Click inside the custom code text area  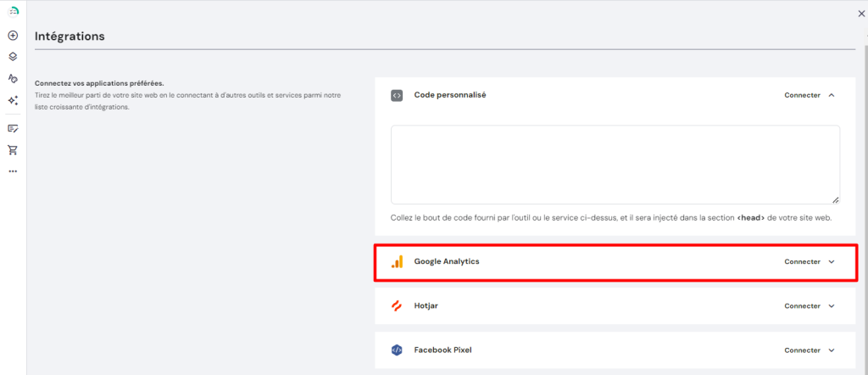pyautogui.click(x=615, y=165)
